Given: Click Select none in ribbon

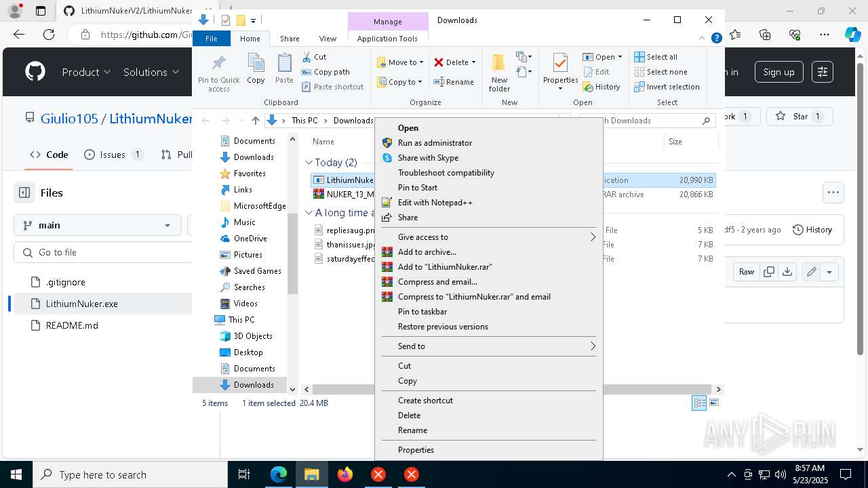Looking at the screenshot, I should [x=660, y=72].
